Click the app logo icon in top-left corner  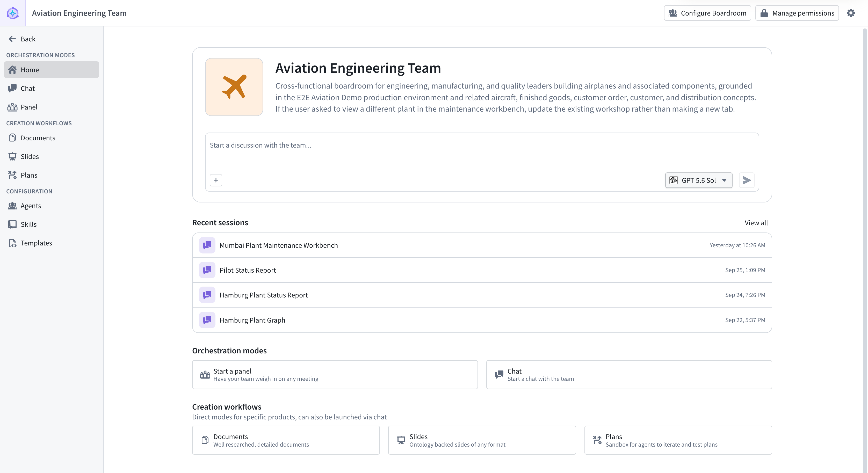click(12, 13)
